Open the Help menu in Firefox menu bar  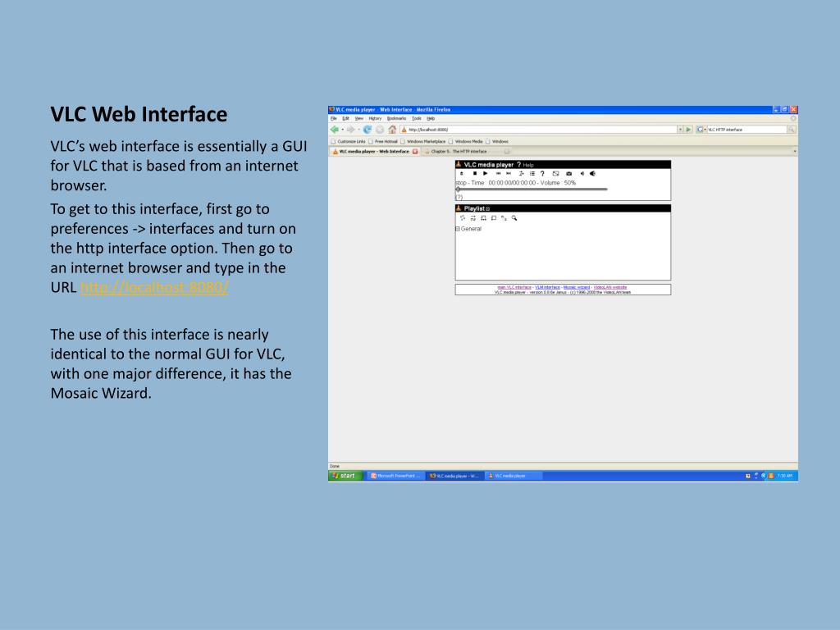coord(431,118)
